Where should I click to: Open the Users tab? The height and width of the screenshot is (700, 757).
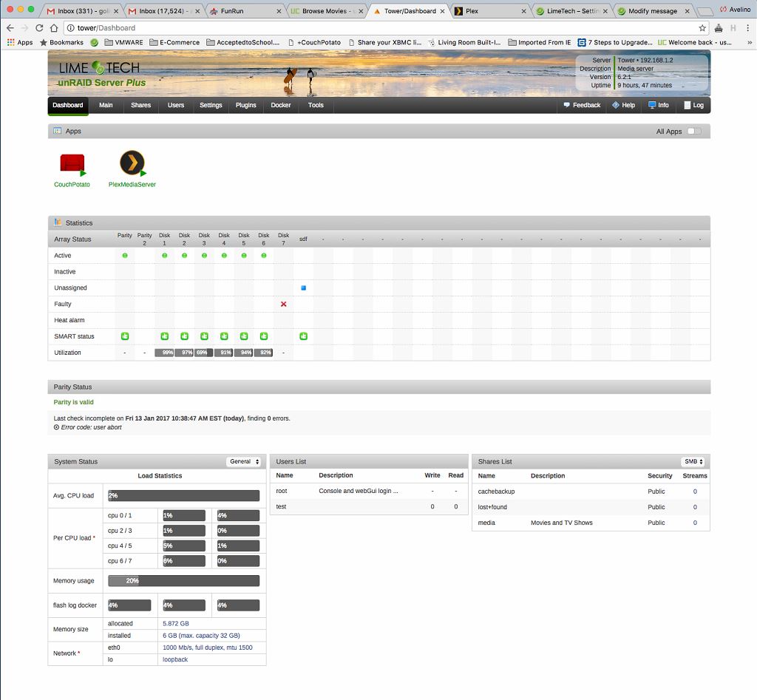coord(176,105)
